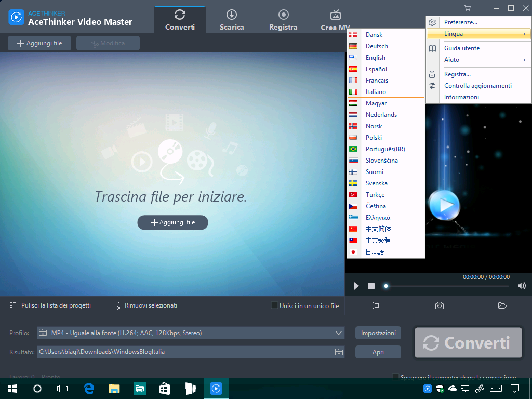Select Registra... menu entry with lock
The width and height of the screenshot is (532, 399).
click(x=478, y=74)
